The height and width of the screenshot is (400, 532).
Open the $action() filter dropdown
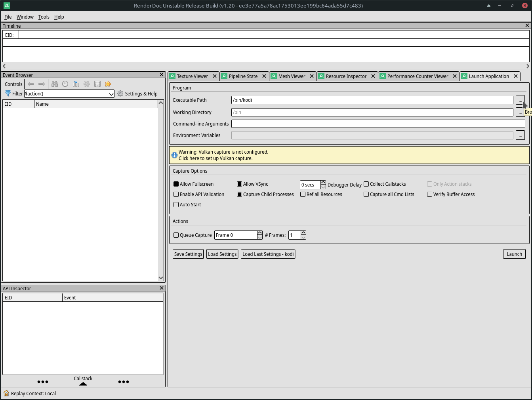pyautogui.click(x=111, y=94)
